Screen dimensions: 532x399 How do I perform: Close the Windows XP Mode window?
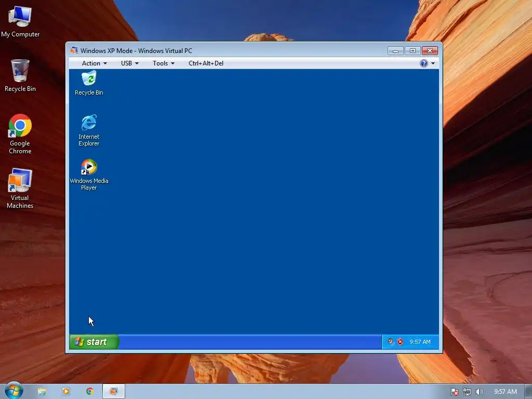coord(430,50)
